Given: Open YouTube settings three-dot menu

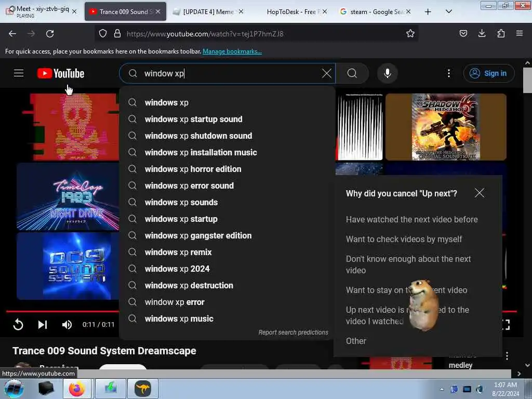Looking at the screenshot, I should coord(448,73).
